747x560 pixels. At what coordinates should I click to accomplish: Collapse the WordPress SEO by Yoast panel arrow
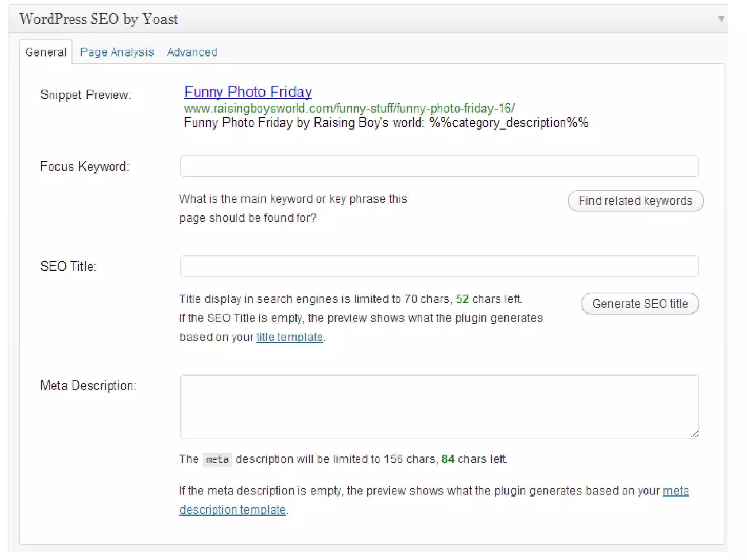click(721, 19)
